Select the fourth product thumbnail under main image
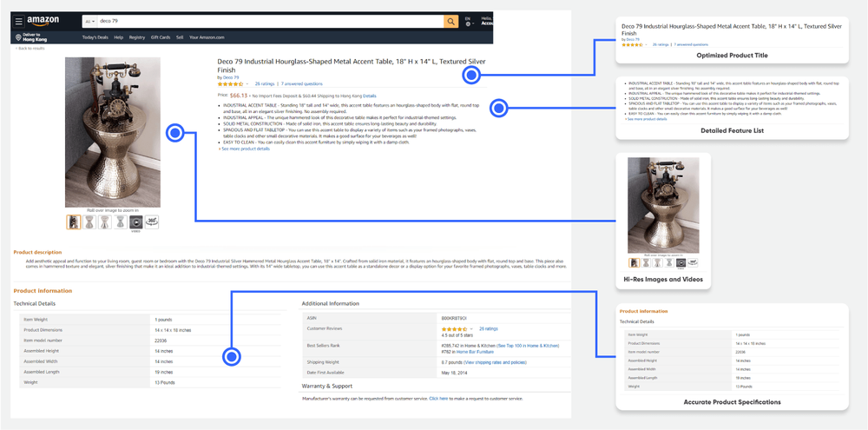 120,222
